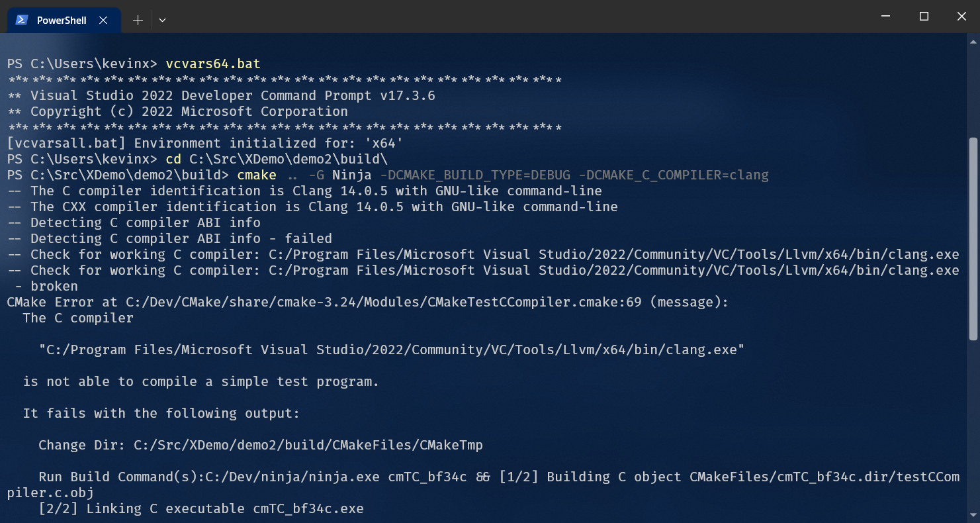Click the "CMake Error at" message text
The image size is (980, 523).
62,302
